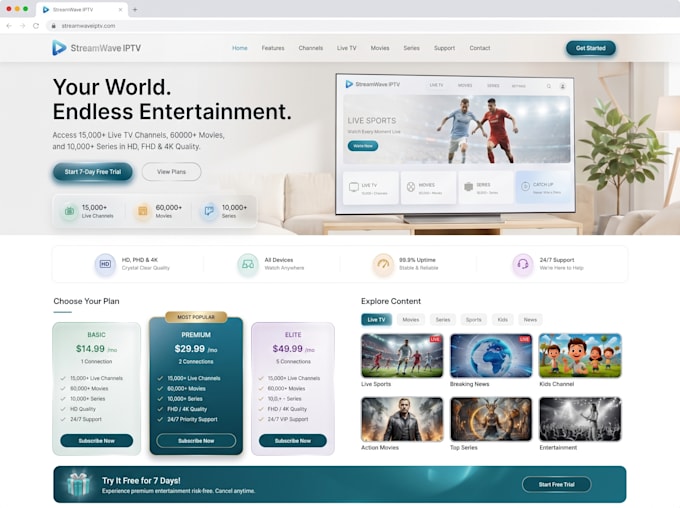Select the News content tab
The image size is (680, 508).
click(530, 320)
